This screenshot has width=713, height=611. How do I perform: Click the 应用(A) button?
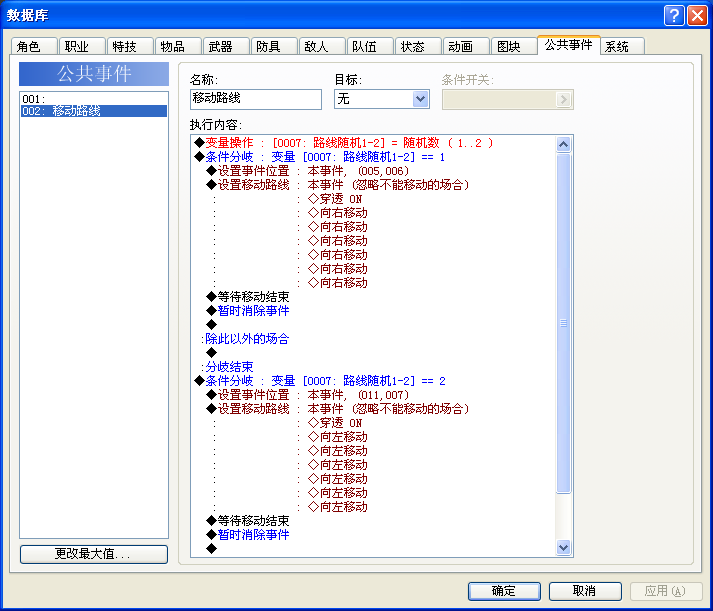tap(666, 591)
